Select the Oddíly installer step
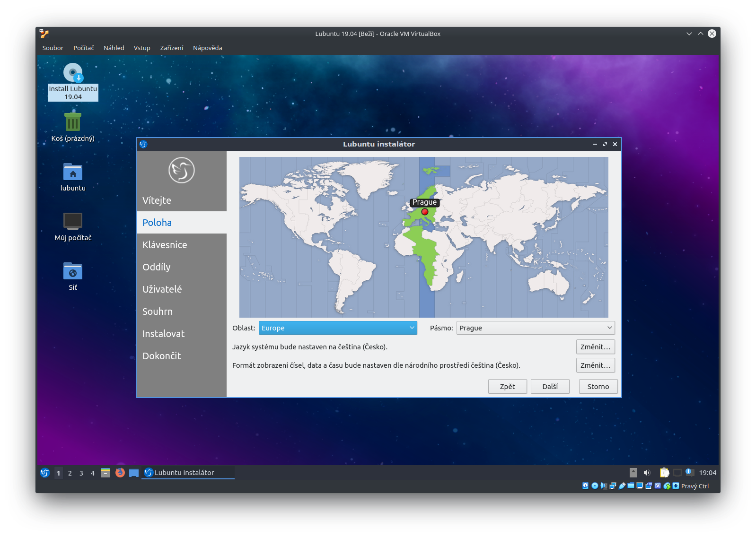The image size is (756, 537). 182,267
